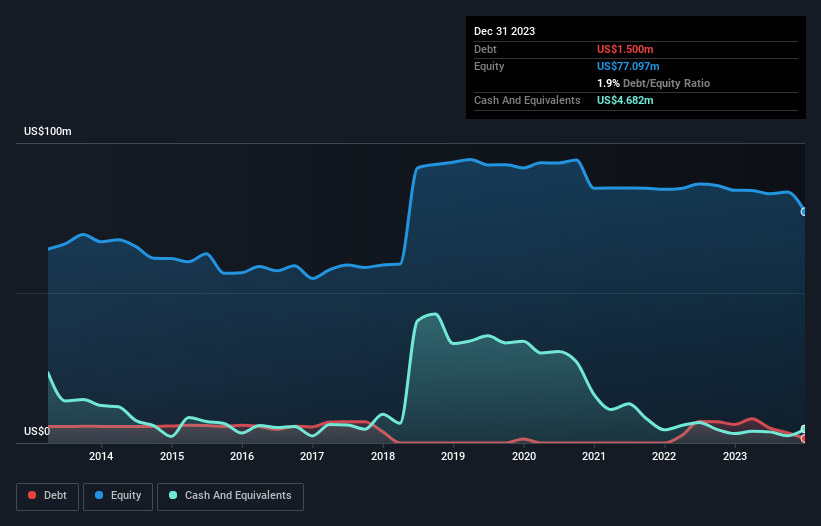Viewport: 821px width, 526px height.
Task: Select the 2022 x-axis label
Action: [x=664, y=456]
